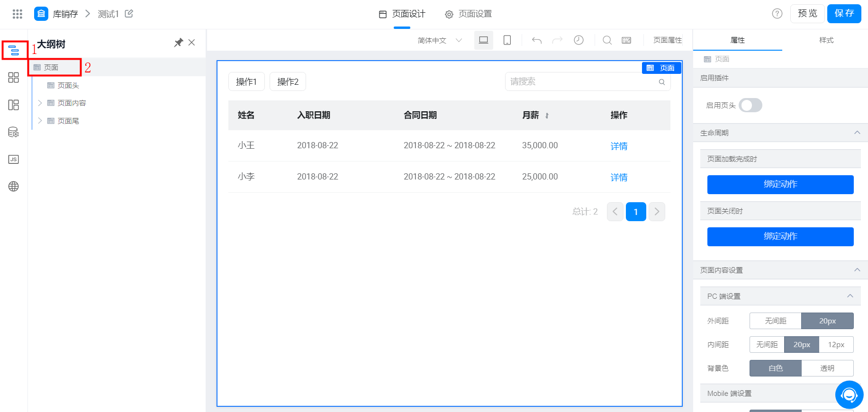Switch to the 页面设计 tab
868x412 pixels.
coord(402,14)
